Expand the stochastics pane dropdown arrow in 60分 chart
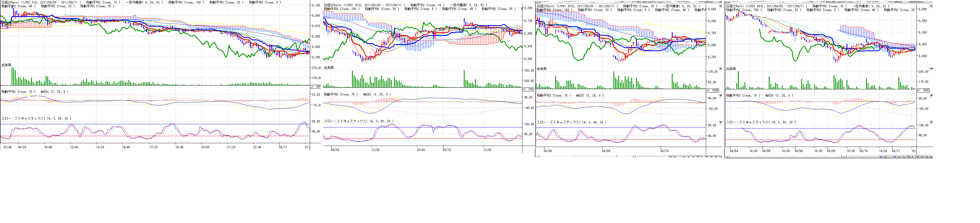980x223 pixels. [x=931, y=123]
